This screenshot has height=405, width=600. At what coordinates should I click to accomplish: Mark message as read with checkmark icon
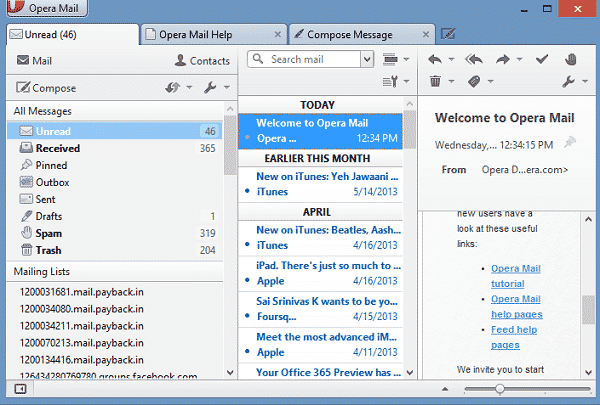542,59
